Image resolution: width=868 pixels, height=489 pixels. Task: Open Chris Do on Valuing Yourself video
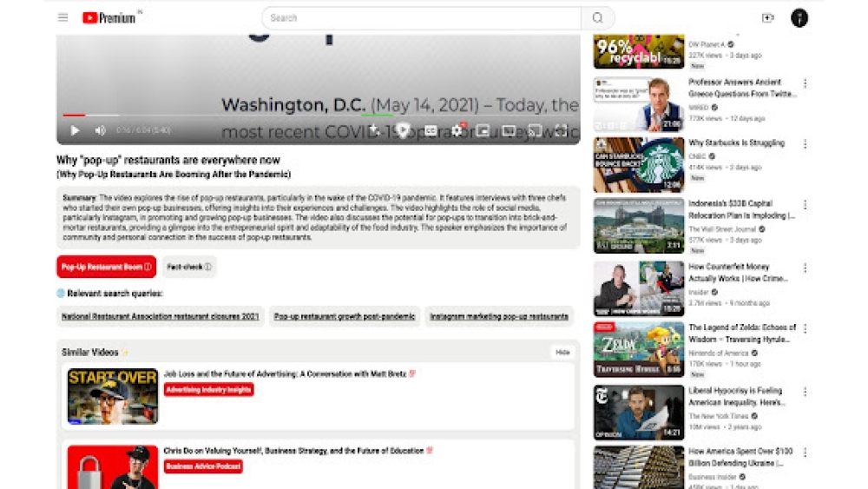(x=294, y=451)
